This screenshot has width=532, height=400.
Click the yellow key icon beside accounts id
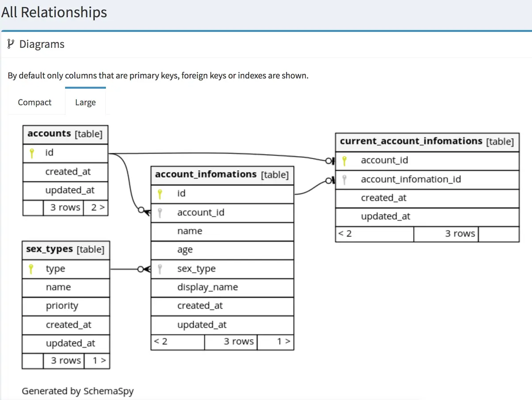(x=31, y=153)
